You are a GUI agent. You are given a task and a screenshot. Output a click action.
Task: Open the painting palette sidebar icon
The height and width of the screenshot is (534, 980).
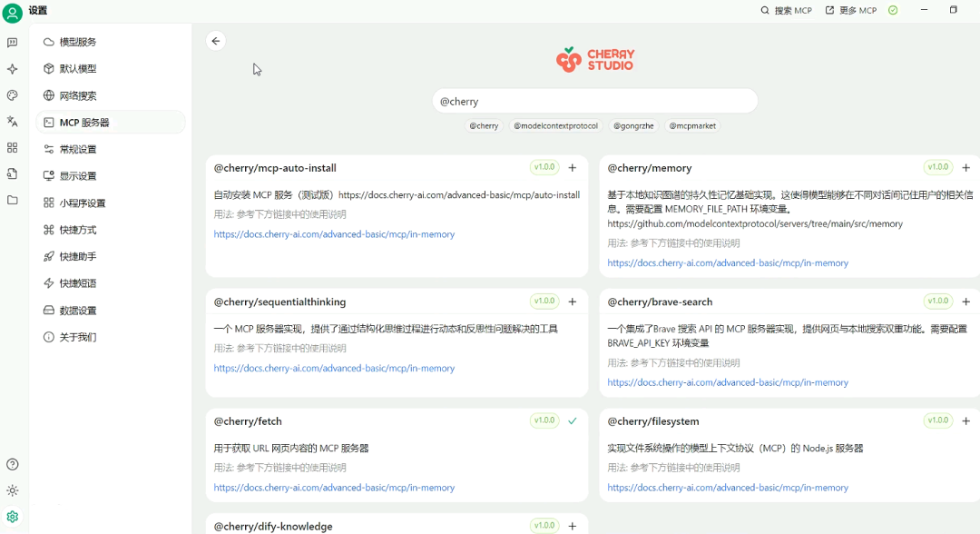coord(13,95)
